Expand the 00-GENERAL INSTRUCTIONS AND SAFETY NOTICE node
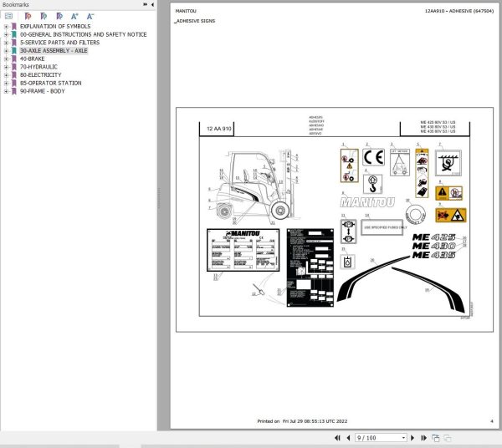 (x=6, y=34)
